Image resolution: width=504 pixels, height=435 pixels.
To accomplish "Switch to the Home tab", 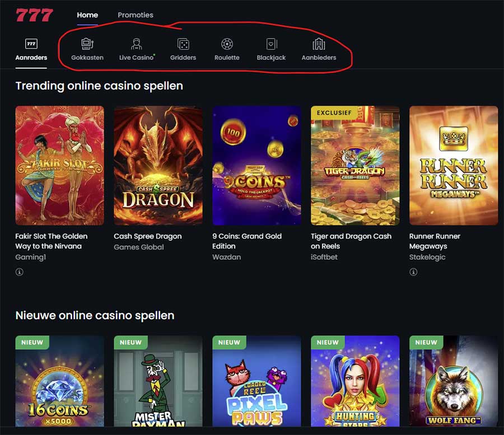I will pyautogui.click(x=87, y=15).
